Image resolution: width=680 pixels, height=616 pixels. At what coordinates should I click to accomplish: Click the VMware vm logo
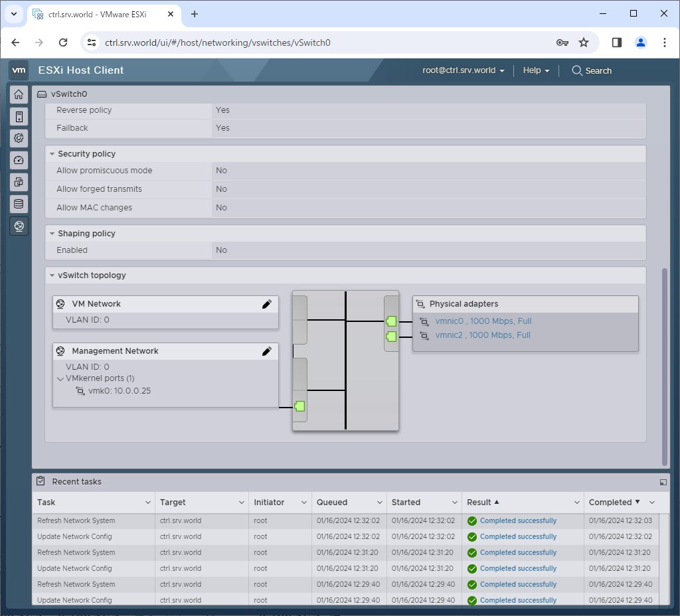click(19, 70)
